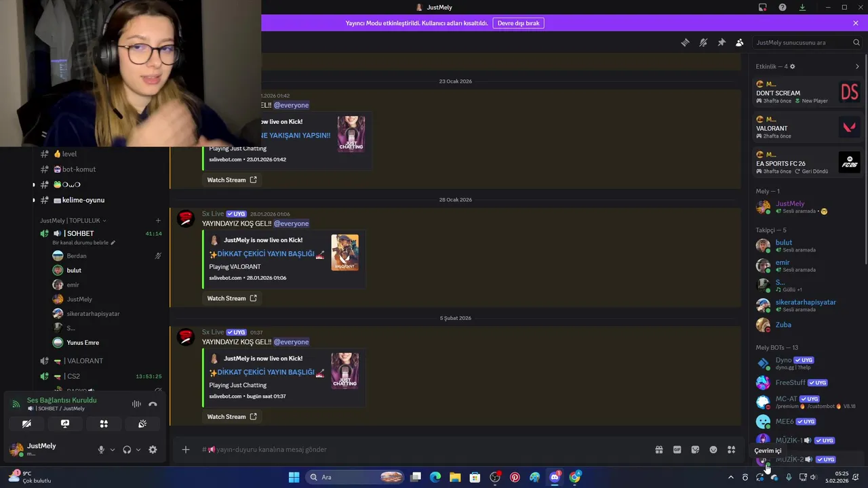Start screen share in voice panel

point(65,424)
